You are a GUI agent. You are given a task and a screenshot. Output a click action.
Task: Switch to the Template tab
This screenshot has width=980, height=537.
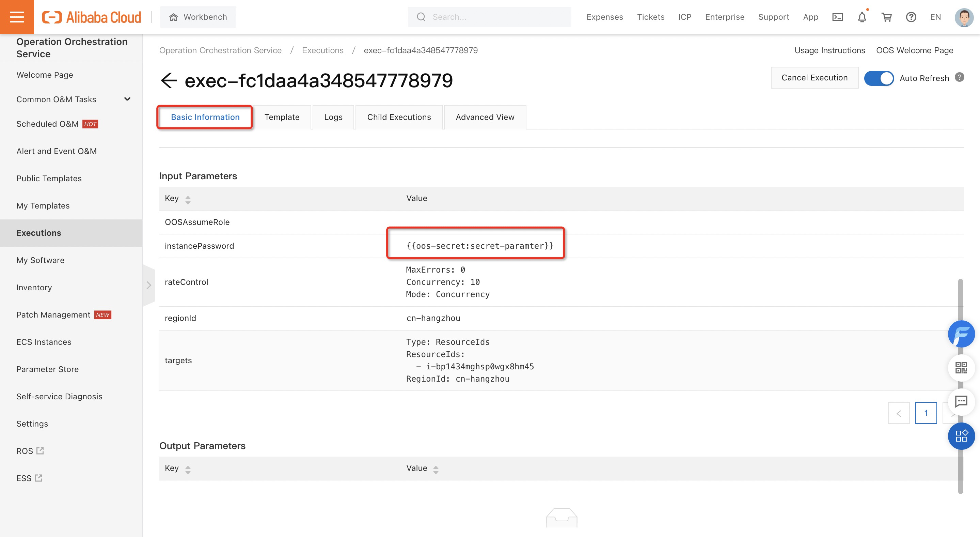282,117
